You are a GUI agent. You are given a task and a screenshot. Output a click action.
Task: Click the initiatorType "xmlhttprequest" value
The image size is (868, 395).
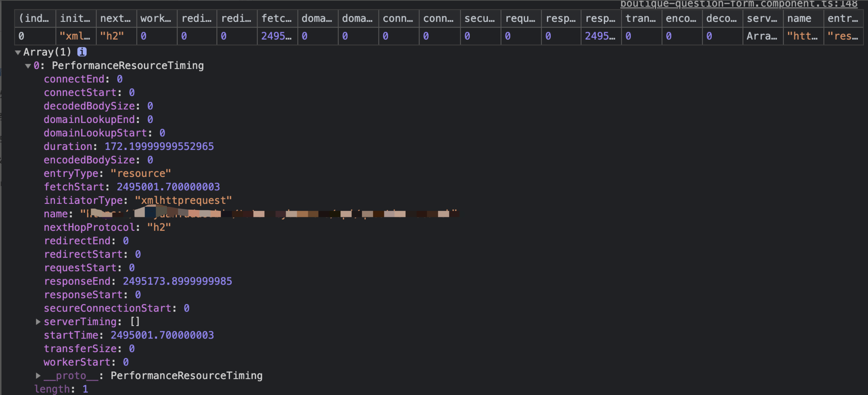coord(184,200)
